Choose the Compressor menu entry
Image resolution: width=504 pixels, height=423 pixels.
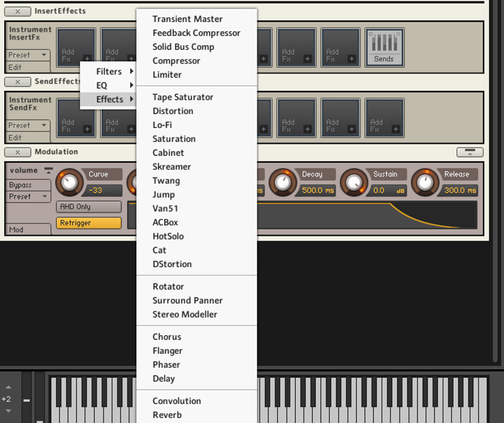[x=196, y=61]
